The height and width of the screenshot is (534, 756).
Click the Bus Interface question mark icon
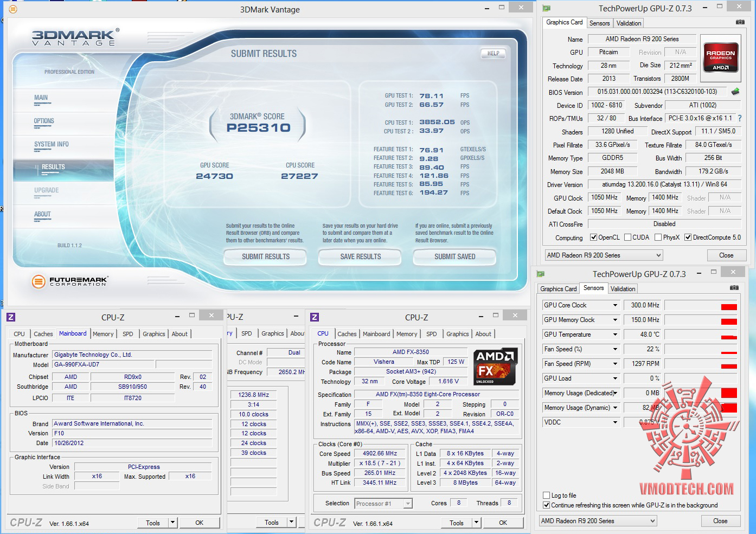(x=740, y=118)
